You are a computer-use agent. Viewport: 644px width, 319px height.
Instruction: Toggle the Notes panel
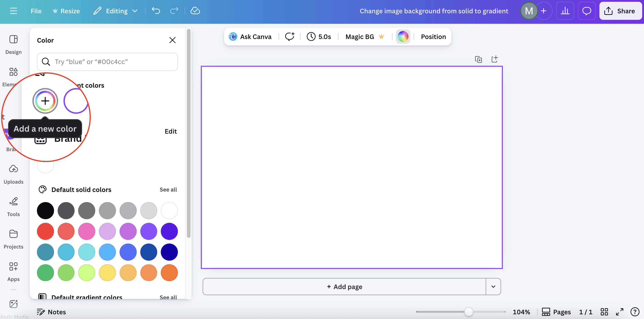tap(52, 312)
